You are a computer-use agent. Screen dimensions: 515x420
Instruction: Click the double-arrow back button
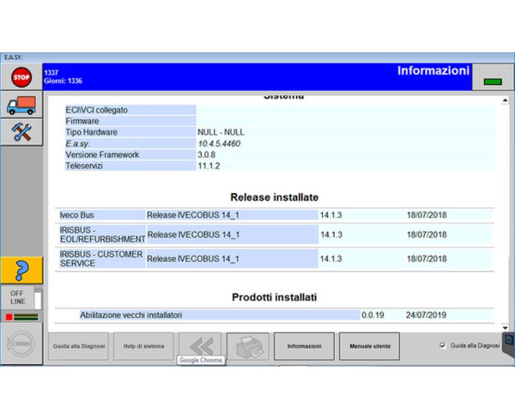[x=199, y=345]
